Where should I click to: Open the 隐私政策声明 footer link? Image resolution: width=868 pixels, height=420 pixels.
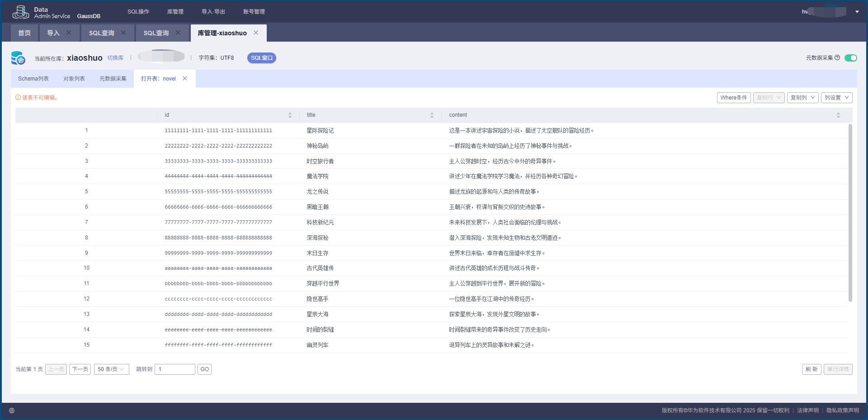(x=843, y=410)
